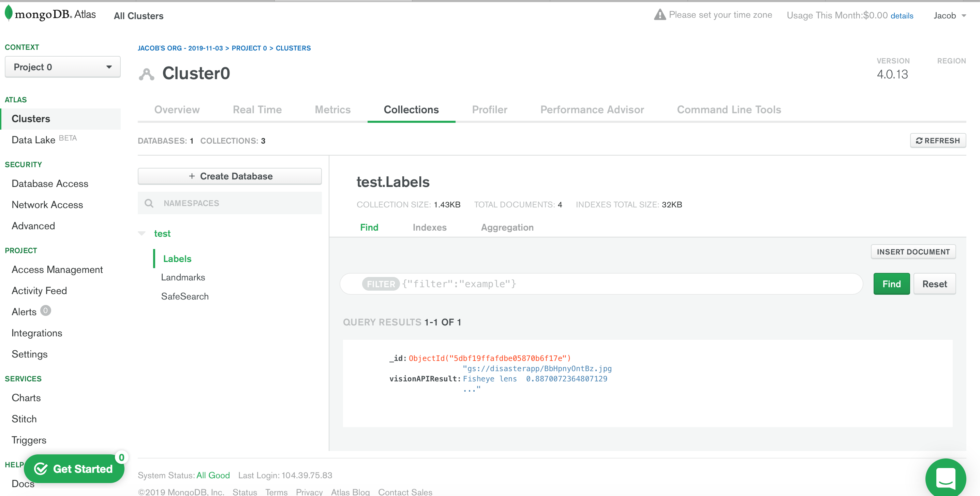Collapse the test database tree

click(x=142, y=233)
